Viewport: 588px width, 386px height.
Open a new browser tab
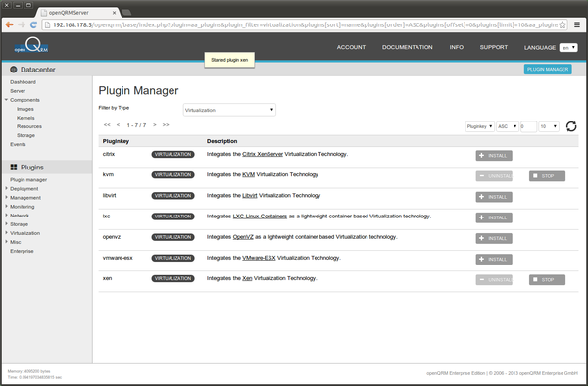tap(126, 13)
